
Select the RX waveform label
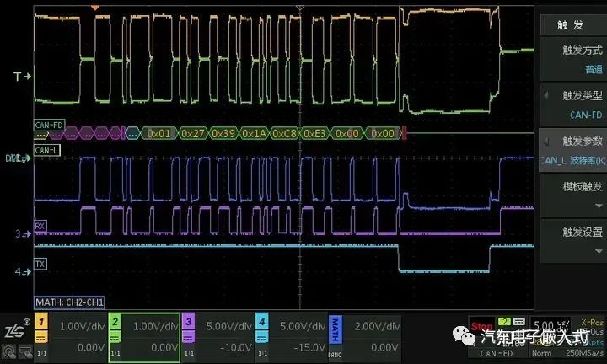(x=40, y=226)
